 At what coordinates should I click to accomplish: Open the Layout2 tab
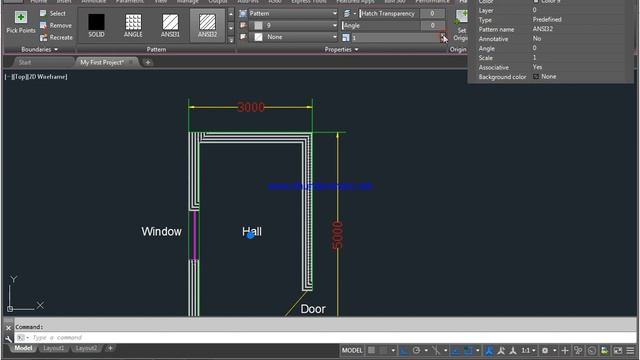click(x=87, y=349)
